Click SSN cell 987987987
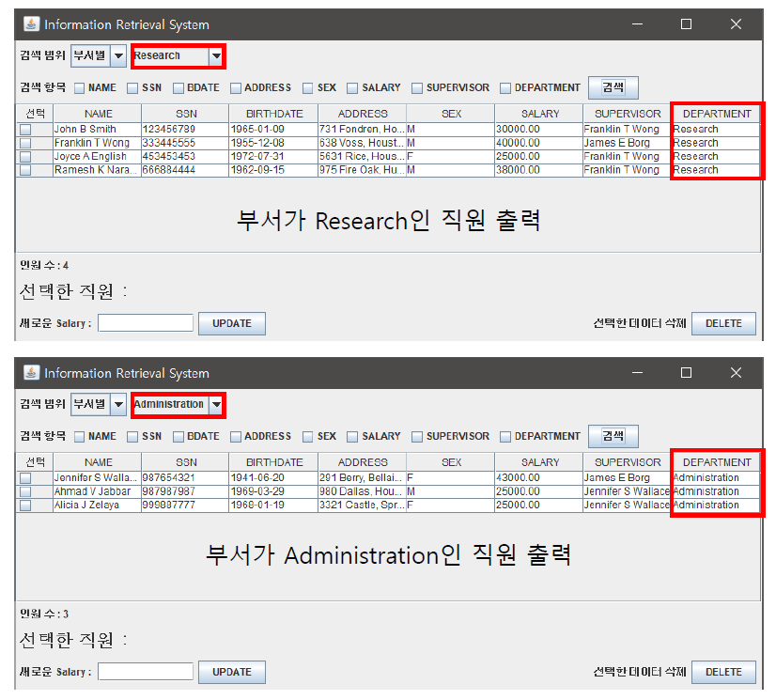The width and height of the screenshot is (776, 700). [186, 491]
